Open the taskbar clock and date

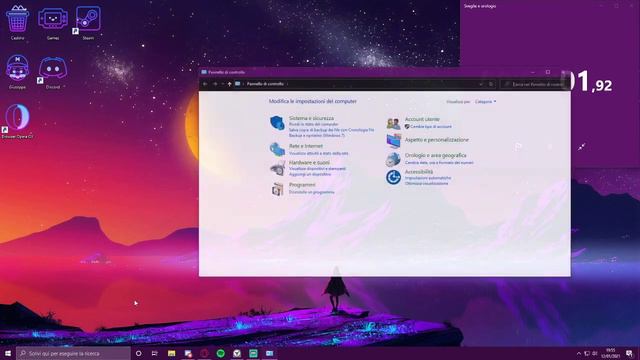pos(611,353)
